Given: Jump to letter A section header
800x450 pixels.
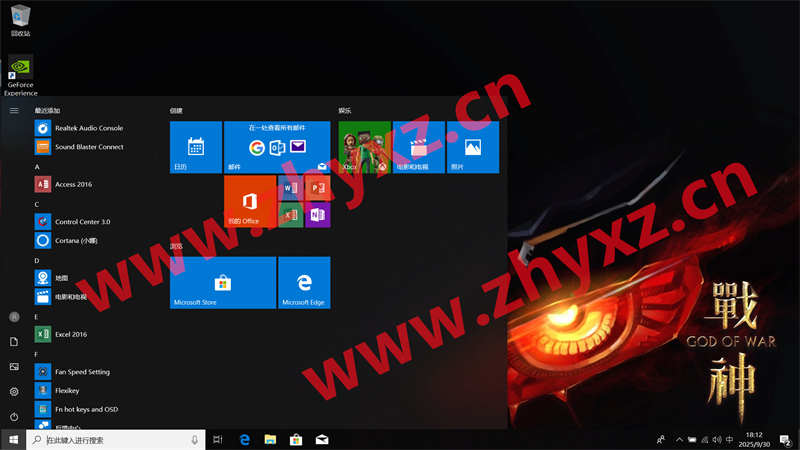Looking at the screenshot, I should (37, 167).
